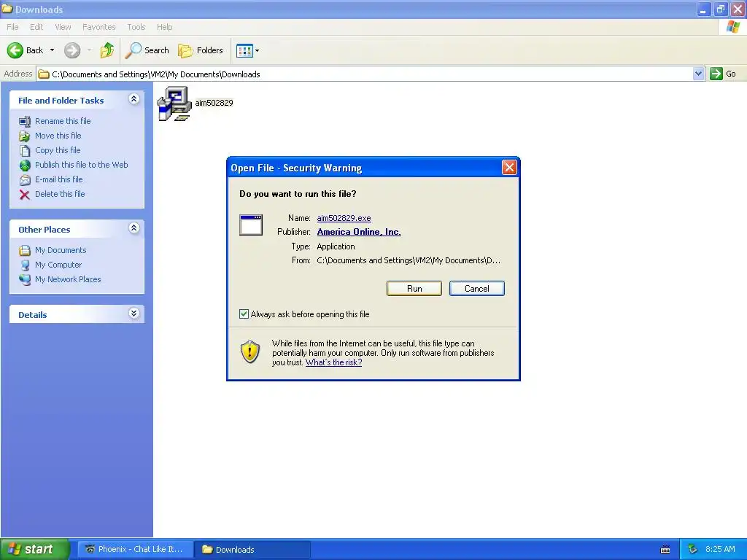Click the green Back arrow icon
This screenshot has width=747, height=560.
[x=15, y=50]
